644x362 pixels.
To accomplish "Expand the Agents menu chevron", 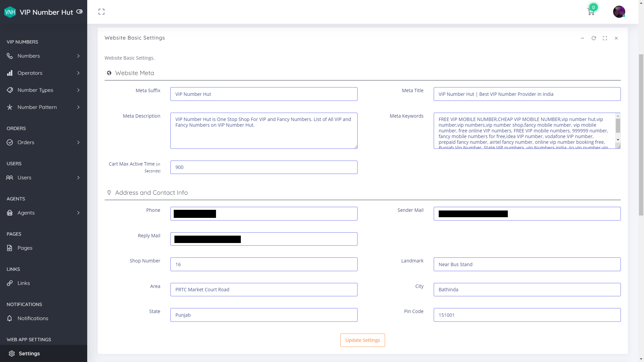I will (78, 213).
